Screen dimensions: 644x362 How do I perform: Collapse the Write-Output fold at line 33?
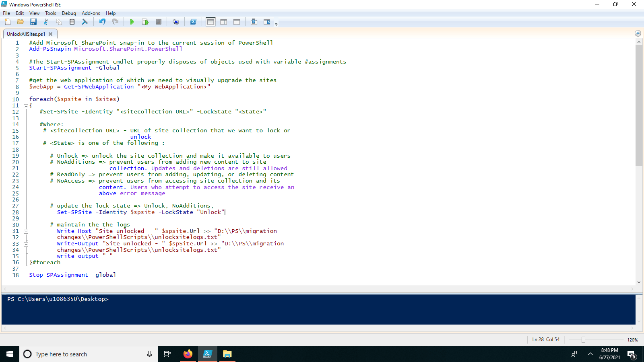(26, 244)
